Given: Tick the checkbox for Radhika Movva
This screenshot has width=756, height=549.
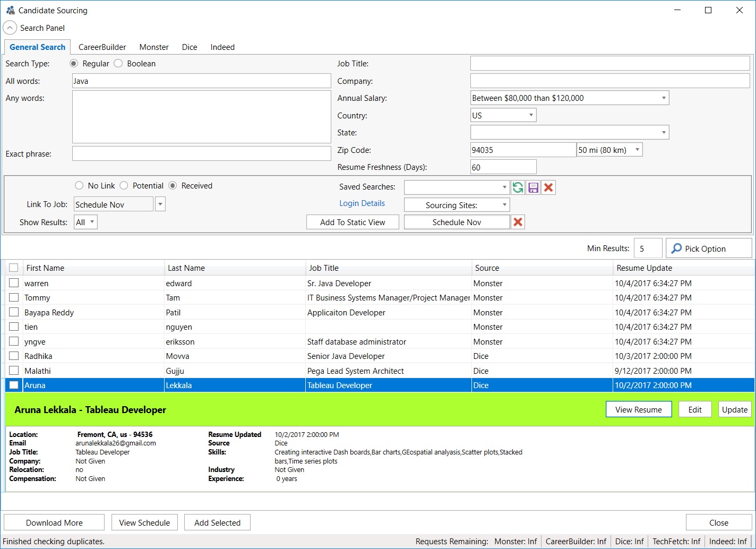Looking at the screenshot, I should coord(14,356).
